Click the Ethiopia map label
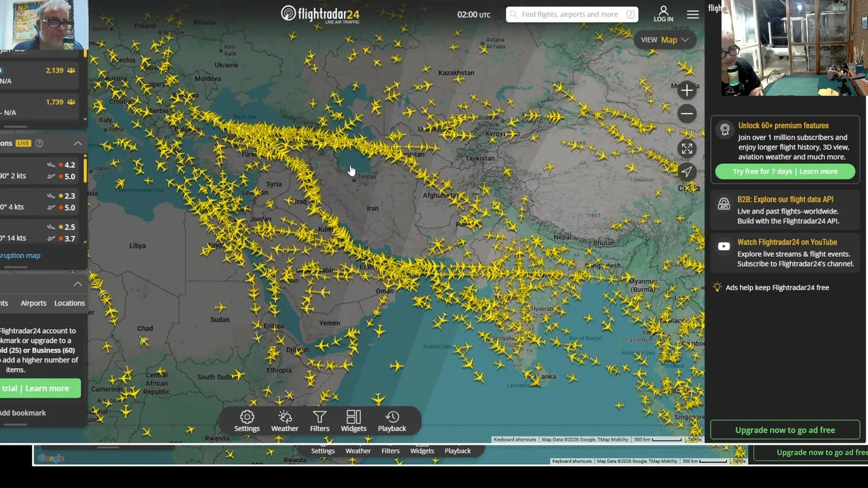Image resolution: width=868 pixels, height=488 pixels. click(x=279, y=370)
